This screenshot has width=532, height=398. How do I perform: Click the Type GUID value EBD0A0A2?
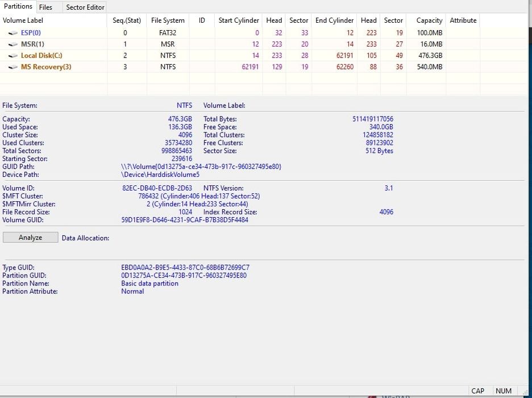tap(185, 267)
